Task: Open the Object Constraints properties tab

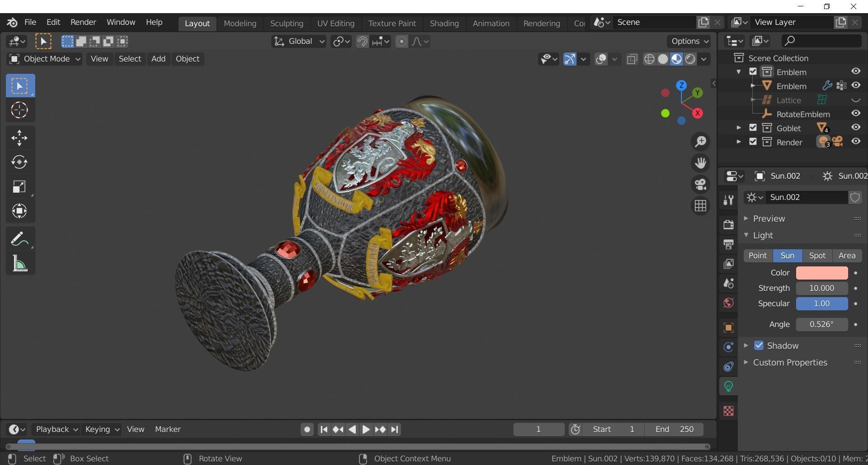Action: [728, 366]
